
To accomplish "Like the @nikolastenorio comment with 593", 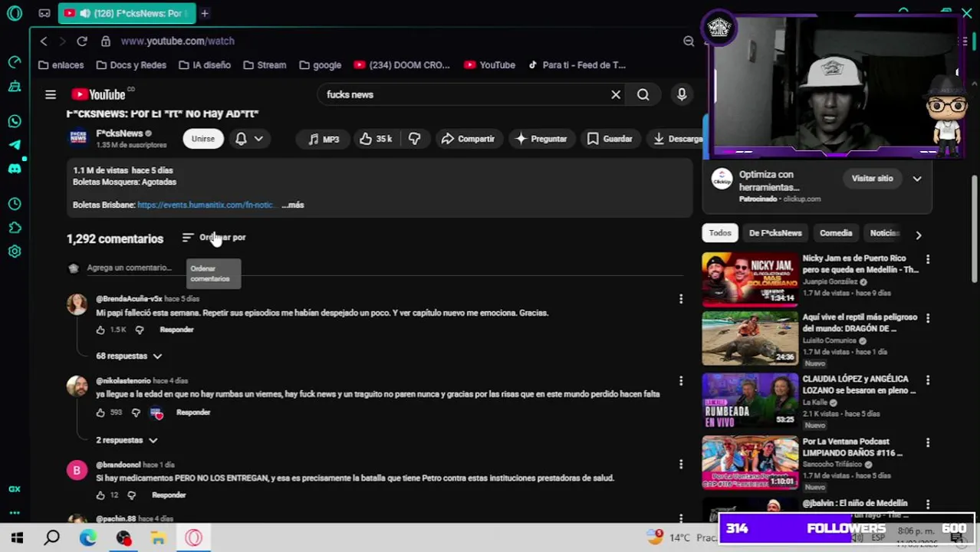I will pyautogui.click(x=100, y=412).
